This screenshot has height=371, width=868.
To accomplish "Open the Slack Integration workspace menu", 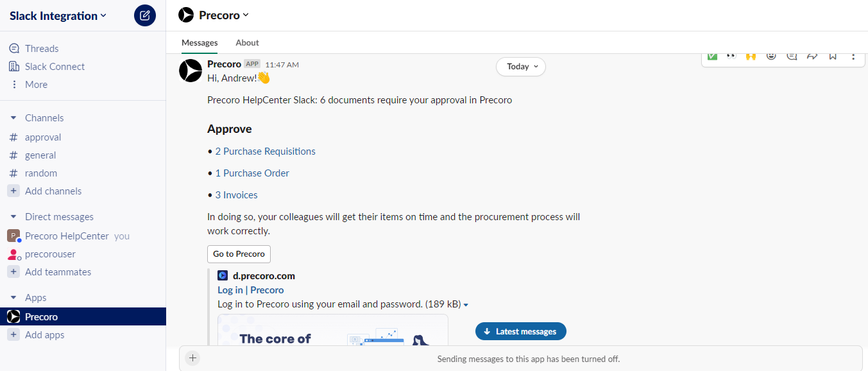I will (58, 15).
